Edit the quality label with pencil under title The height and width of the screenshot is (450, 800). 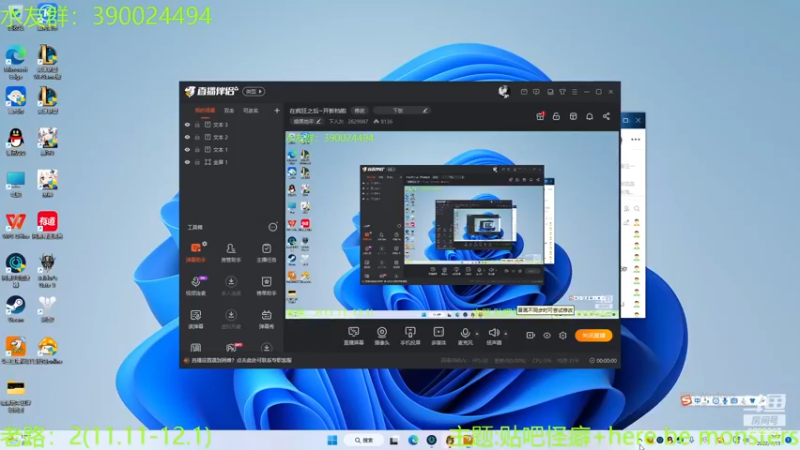pos(307,121)
